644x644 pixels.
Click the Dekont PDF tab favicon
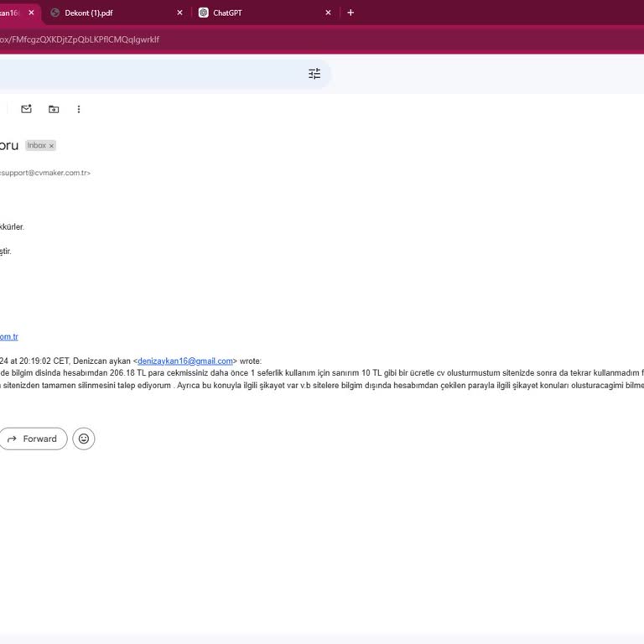pos(55,13)
